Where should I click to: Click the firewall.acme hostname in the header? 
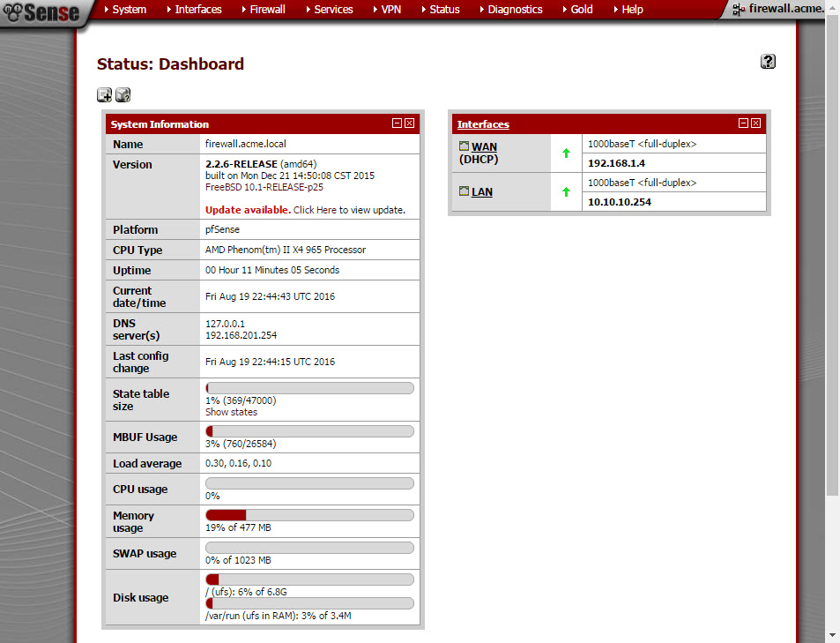[786, 9]
